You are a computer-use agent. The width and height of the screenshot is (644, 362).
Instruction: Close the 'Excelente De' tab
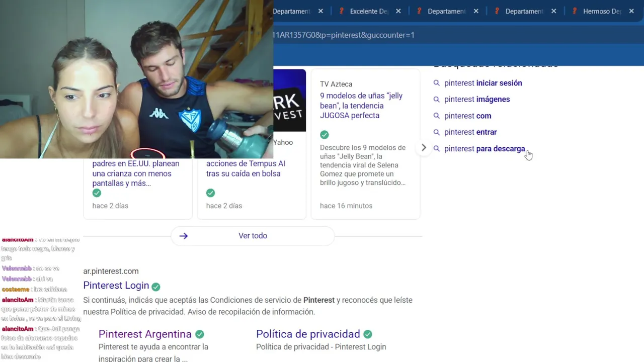coord(398,11)
